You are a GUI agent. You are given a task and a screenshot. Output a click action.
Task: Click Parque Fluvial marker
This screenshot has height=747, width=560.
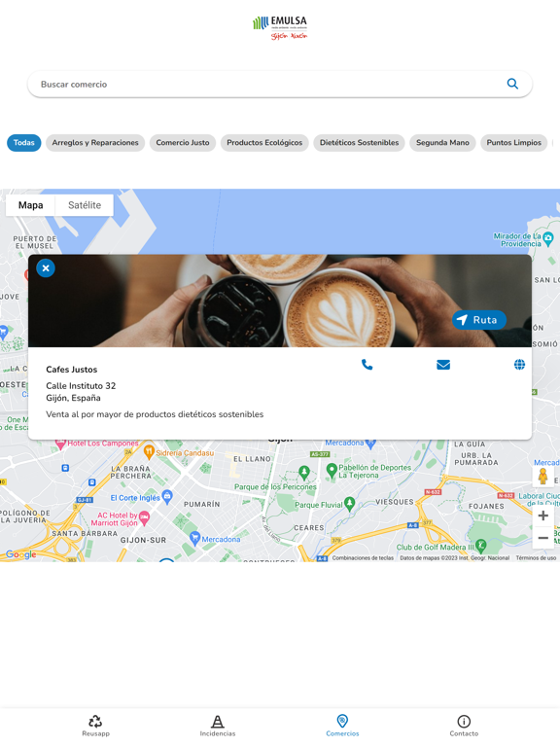point(350,504)
